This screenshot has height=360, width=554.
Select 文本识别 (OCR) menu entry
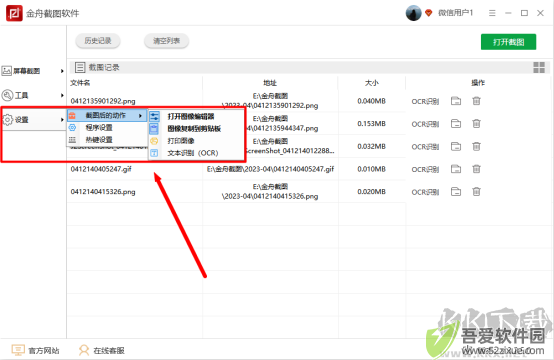coord(193,153)
